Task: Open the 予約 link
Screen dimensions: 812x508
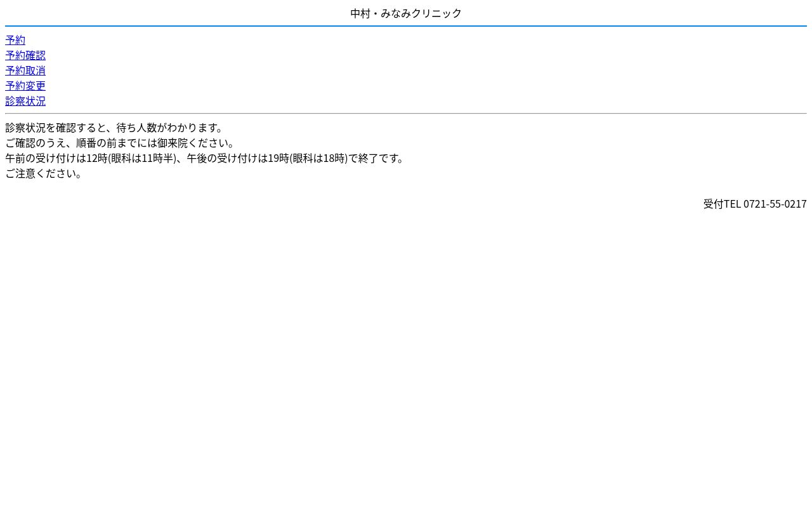Action: click(x=15, y=40)
